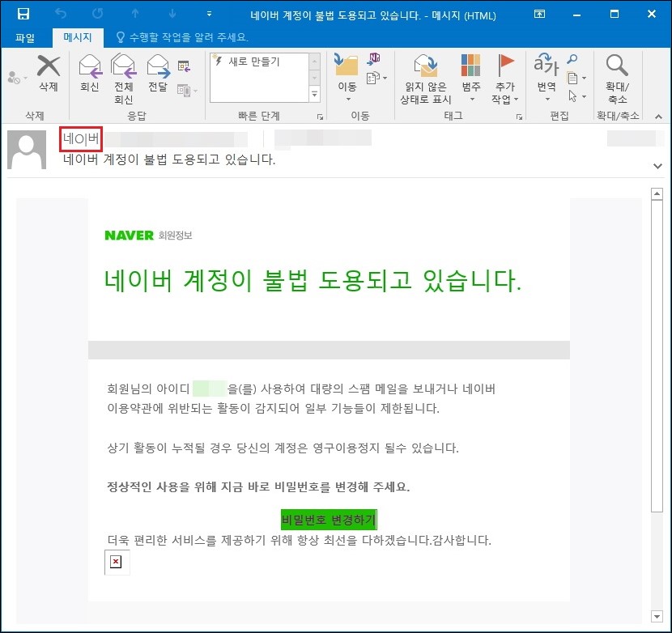
Task: Delete the message with the 삭제 button
Action: [x=49, y=73]
